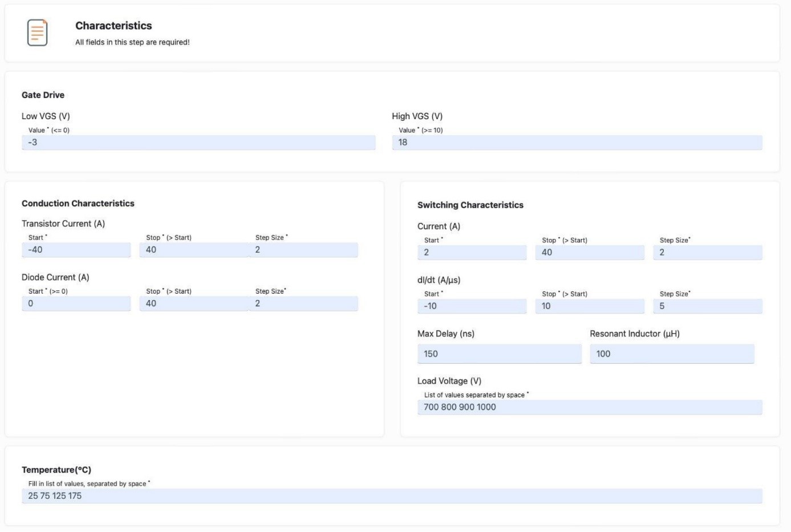Click Switching Current Step Size field
This screenshot has width=791, height=532.
[x=708, y=253]
